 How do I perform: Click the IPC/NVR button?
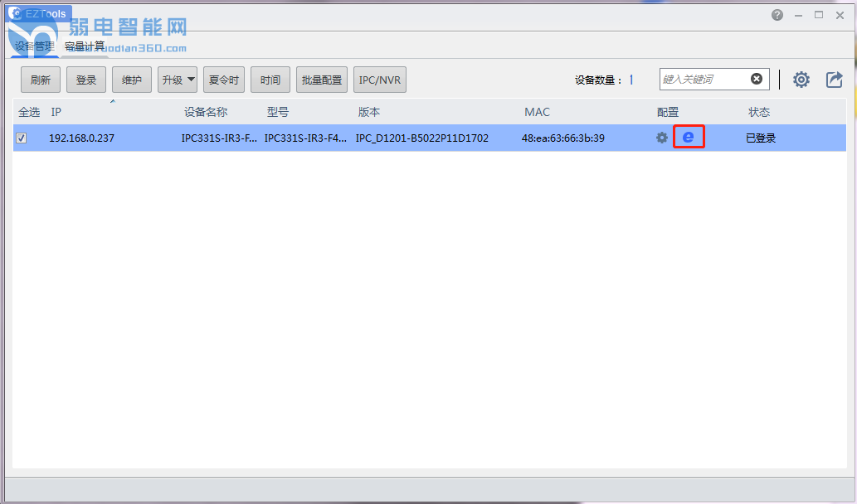coord(379,80)
